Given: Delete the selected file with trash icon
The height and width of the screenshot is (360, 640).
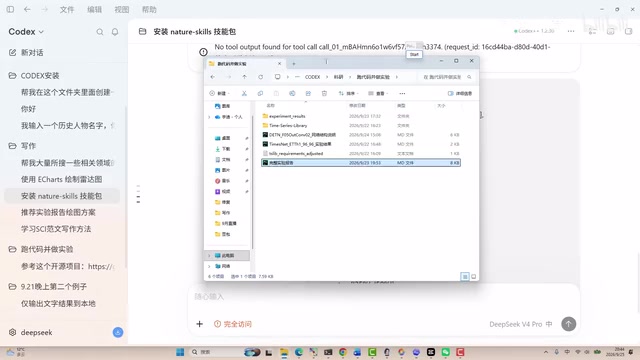Looking at the screenshot, I should [x=324, y=93].
